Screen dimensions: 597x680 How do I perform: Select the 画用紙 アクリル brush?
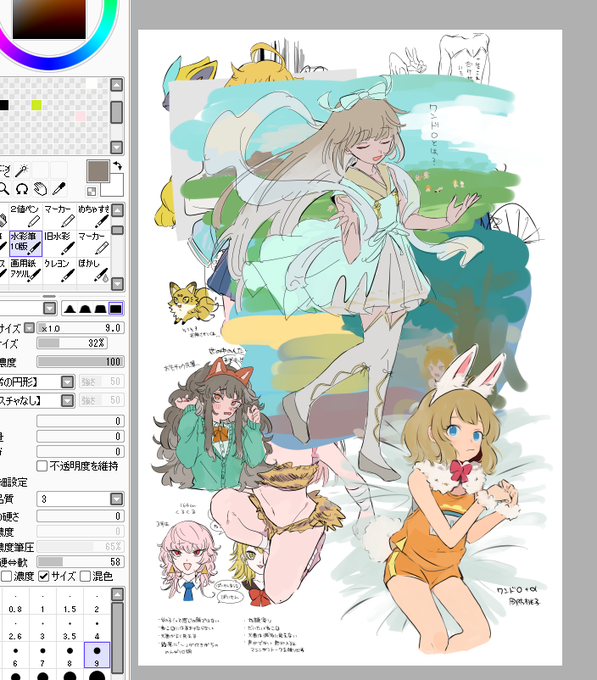pyautogui.click(x=25, y=270)
